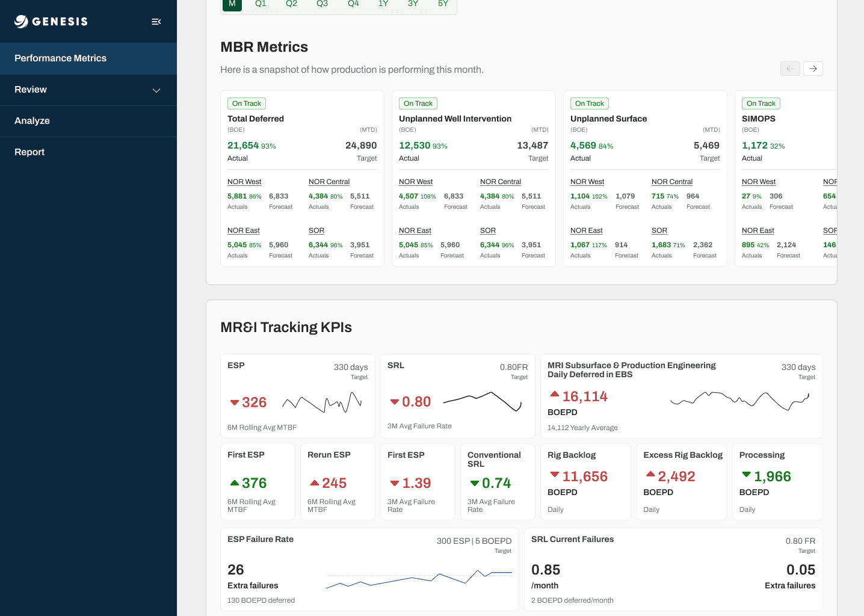Screen dimensions: 864x616
Task: Open SOR link in Total Deferred card
Action: [x=316, y=230]
